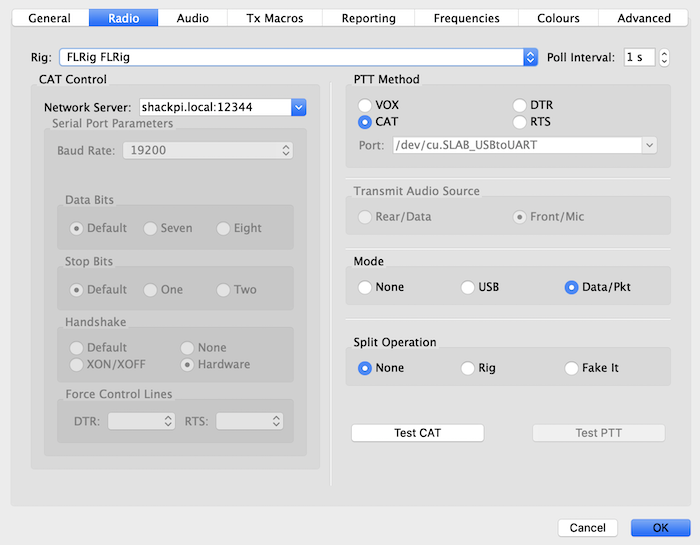The height and width of the screenshot is (545, 700).
Task: Open the Advanced tab
Action: tap(644, 18)
